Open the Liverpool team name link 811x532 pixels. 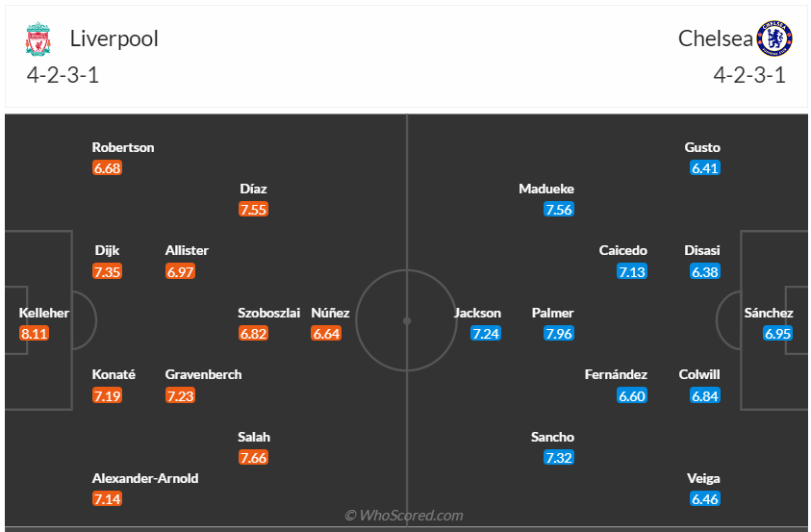(x=114, y=38)
